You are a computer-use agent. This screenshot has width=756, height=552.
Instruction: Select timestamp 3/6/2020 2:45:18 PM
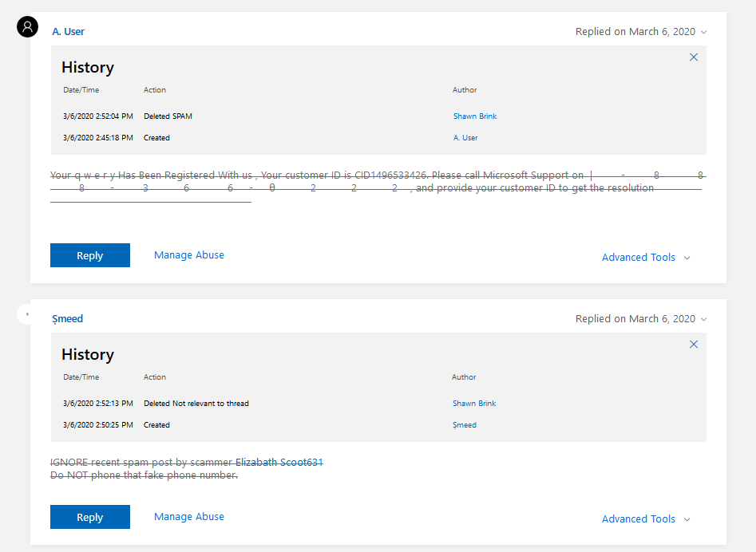pyautogui.click(x=98, y=138)
